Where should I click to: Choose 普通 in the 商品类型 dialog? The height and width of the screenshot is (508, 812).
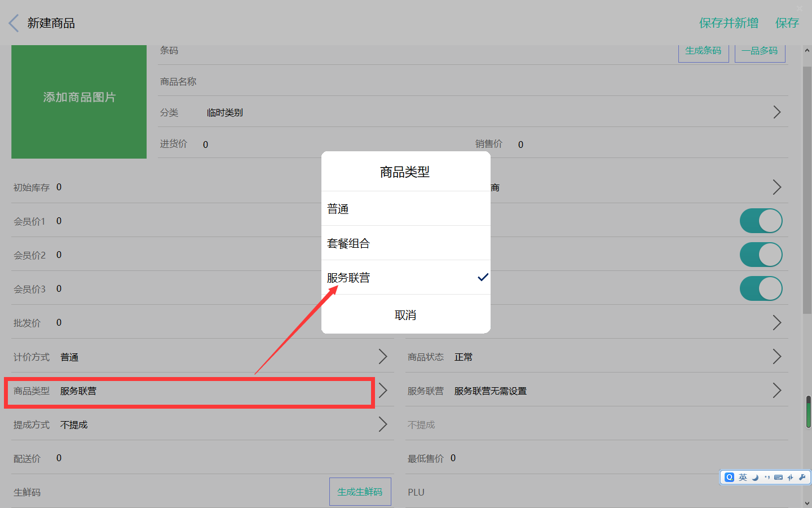click(x=406, y=209)
